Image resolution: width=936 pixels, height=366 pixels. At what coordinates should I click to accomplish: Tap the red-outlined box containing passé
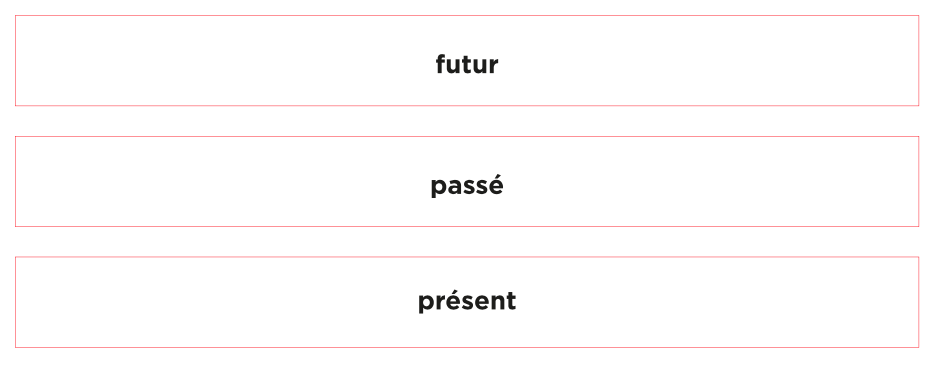[x=467, y=182]
